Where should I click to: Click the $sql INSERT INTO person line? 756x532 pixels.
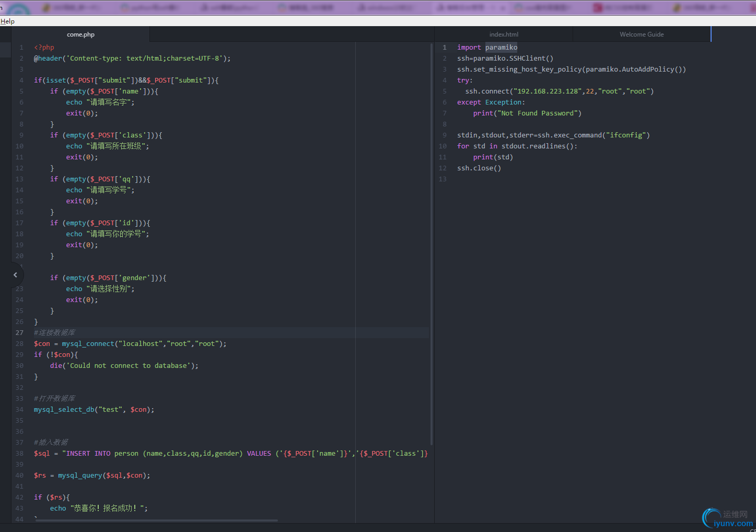pos(231,454)
